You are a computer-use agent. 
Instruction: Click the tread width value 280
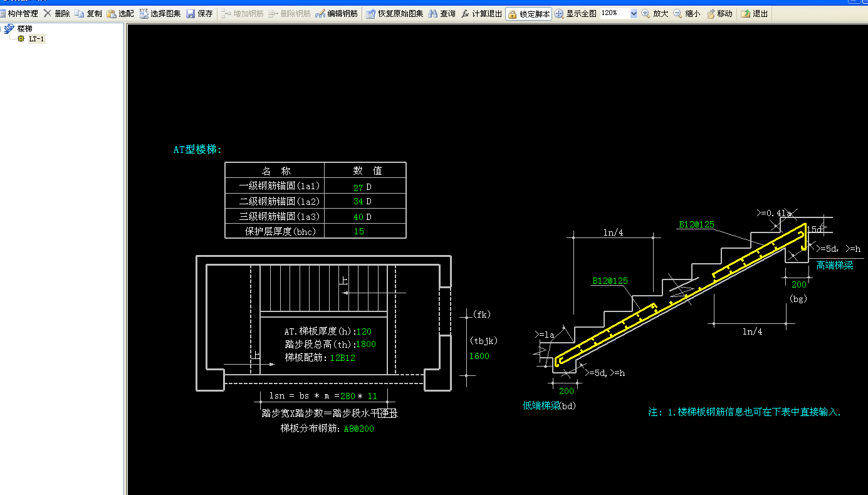pos(348,396)
